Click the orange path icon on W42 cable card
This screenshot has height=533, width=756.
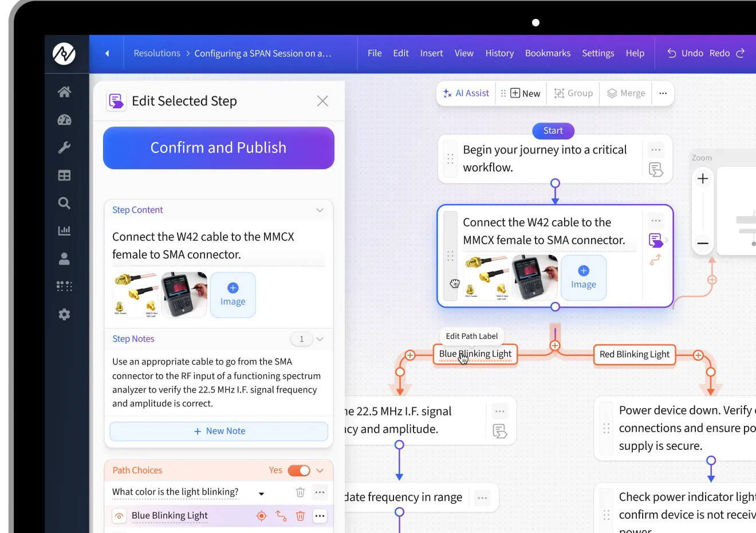pyautogui.click(x=656, y=260)
